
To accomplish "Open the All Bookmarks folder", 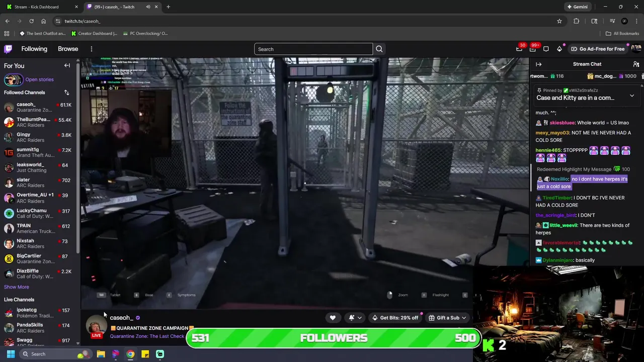I will (622, 34).
